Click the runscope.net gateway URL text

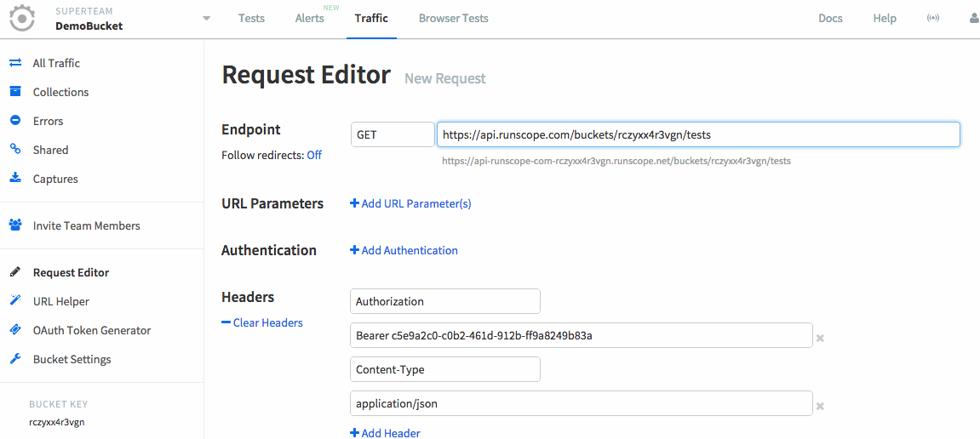tap(616, 161)
